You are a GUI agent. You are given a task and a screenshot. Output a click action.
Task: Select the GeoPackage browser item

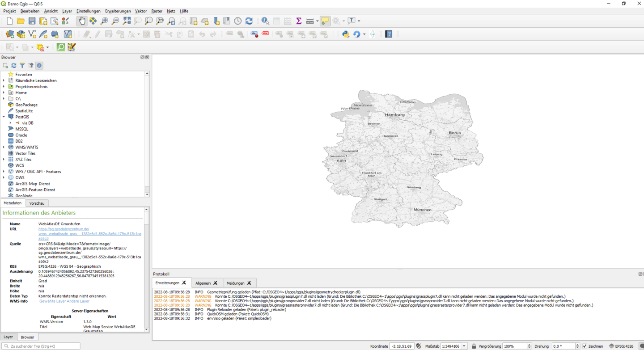(26, 105)
